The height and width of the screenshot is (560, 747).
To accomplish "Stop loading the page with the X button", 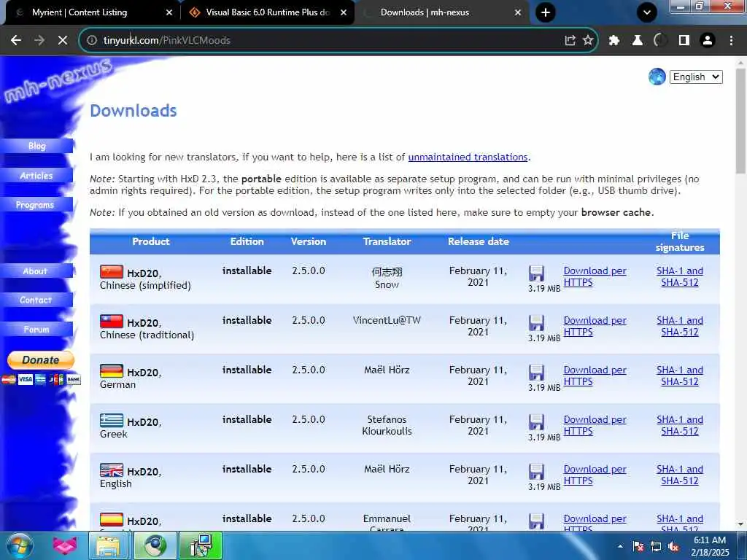I will [63, 41].
